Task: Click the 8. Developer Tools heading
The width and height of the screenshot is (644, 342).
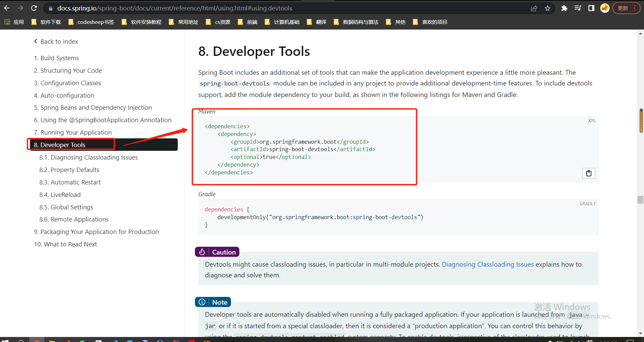Action: point(254,51)
